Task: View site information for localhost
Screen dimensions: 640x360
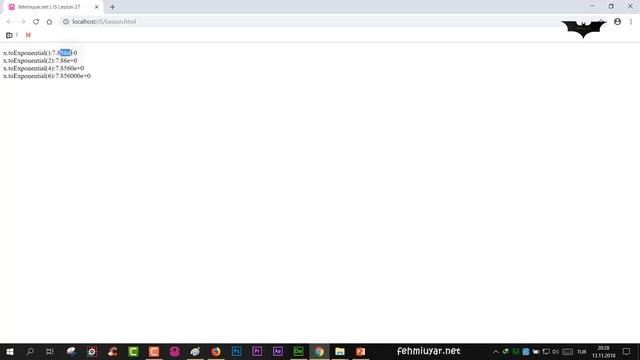Action: [x=66, y=22]
